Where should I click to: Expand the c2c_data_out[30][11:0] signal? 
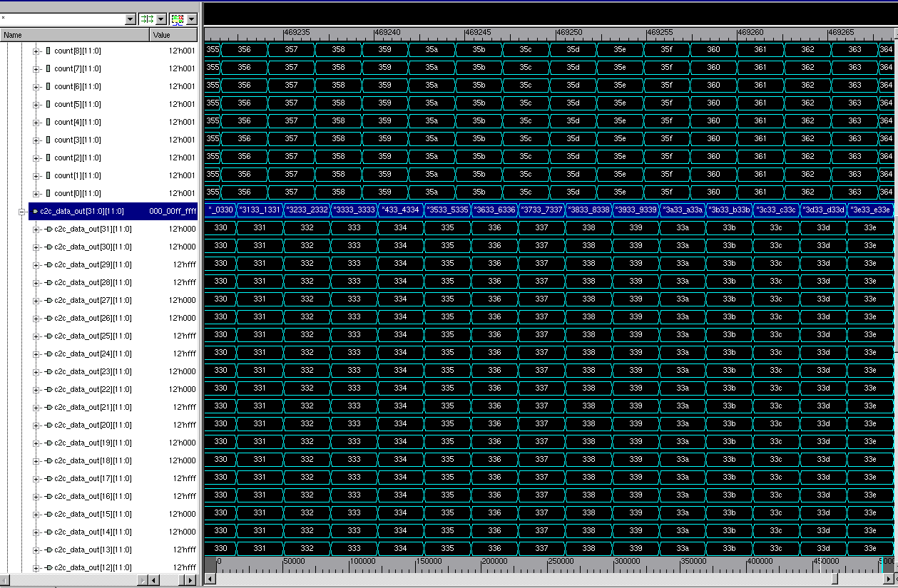coord(36,247)
